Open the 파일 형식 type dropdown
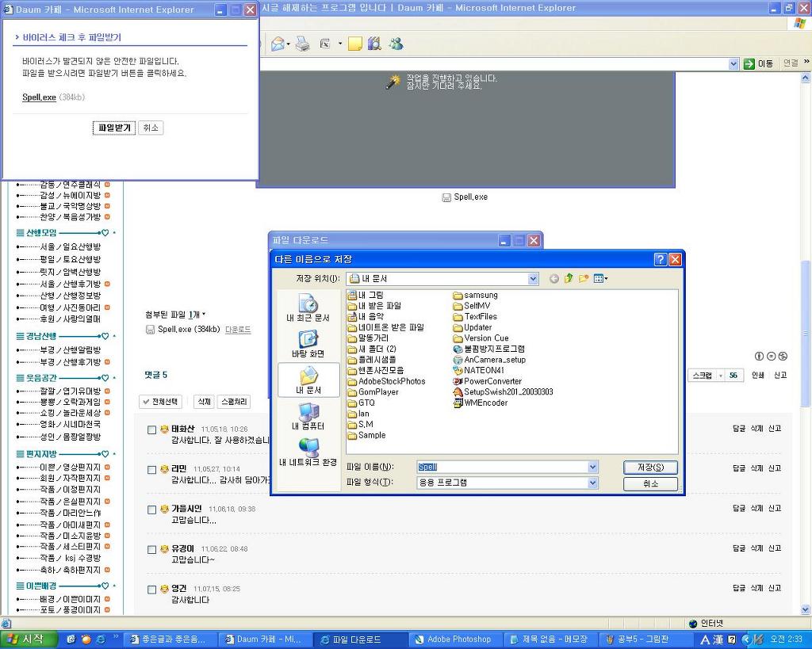This screenshot has height=649, width=812. click(592, 483)
